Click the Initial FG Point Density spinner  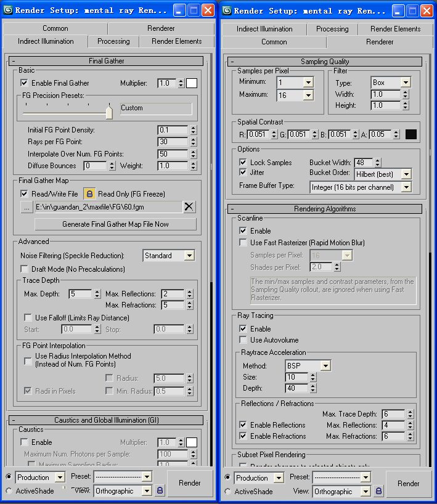(x=194, y=130)
